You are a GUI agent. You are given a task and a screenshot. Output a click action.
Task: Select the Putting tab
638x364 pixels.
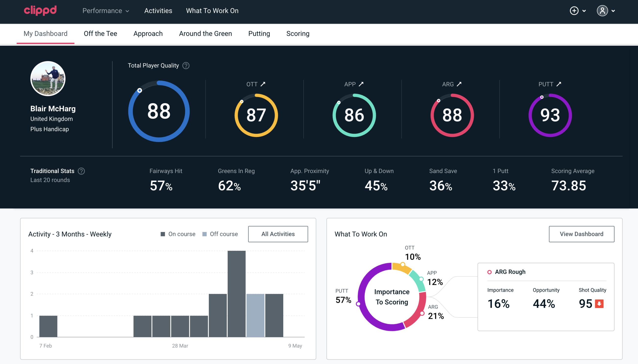point(259,33)
